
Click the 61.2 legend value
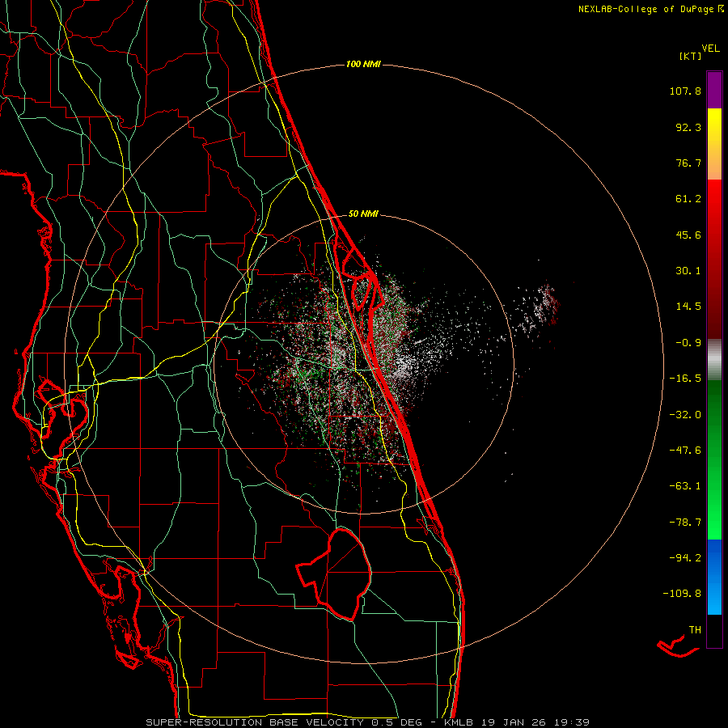point(688,199)
